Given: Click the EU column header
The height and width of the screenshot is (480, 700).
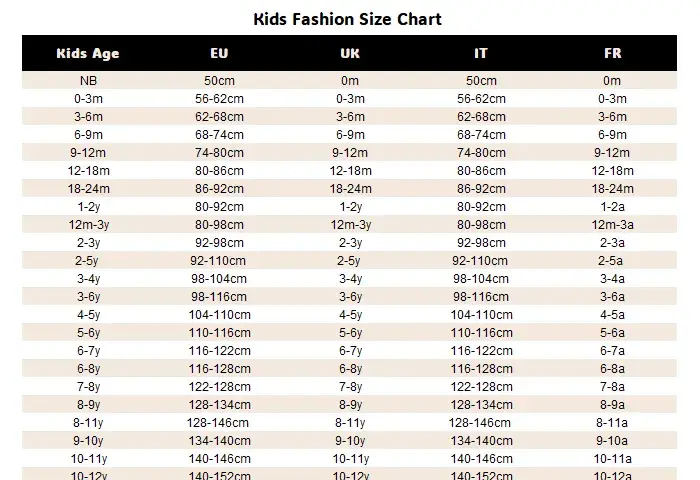Looking at the screenshot, I should pyautogui.click(x=219, y=53).
